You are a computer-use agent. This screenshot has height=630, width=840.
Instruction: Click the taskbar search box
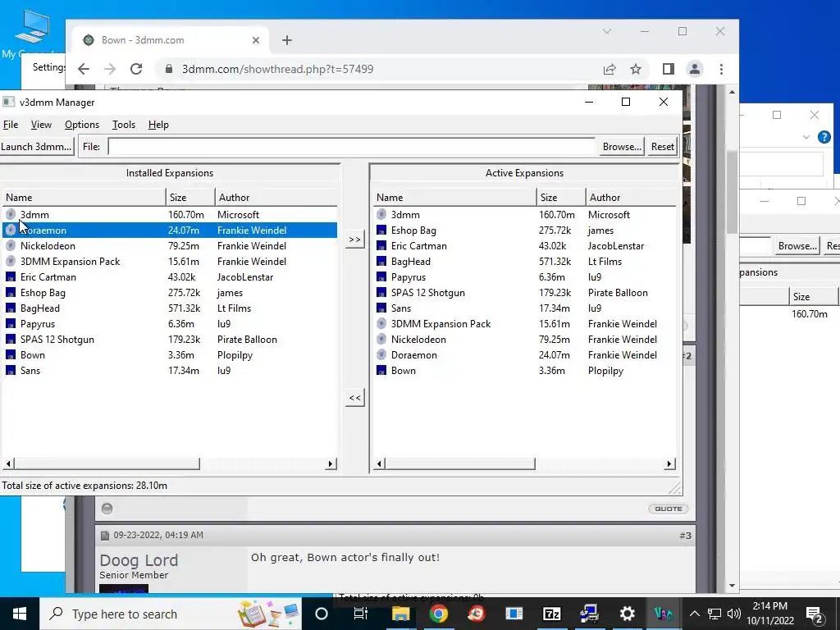coord(171,614)
